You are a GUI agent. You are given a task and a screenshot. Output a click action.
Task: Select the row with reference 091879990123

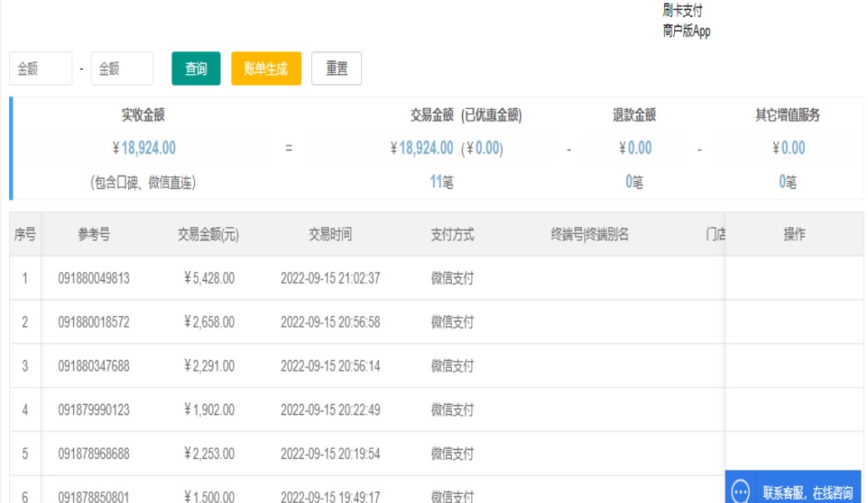coord(94,410)
